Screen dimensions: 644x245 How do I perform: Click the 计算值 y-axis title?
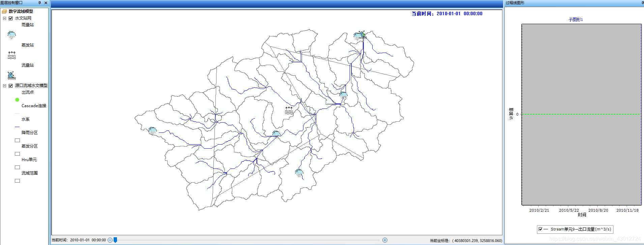pyautogui.click(x=511, y=114)
